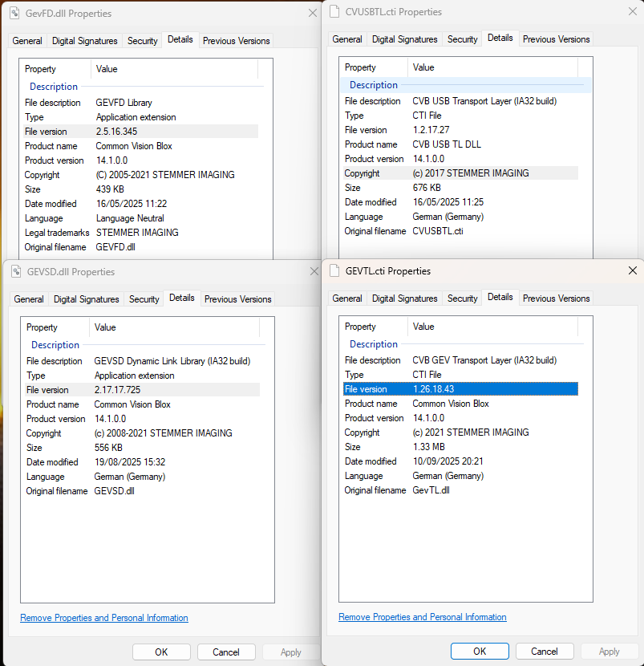
Task: Click OK in GEVTL.cti Properties
Action: pyautogui.click(x=480, y=651)
